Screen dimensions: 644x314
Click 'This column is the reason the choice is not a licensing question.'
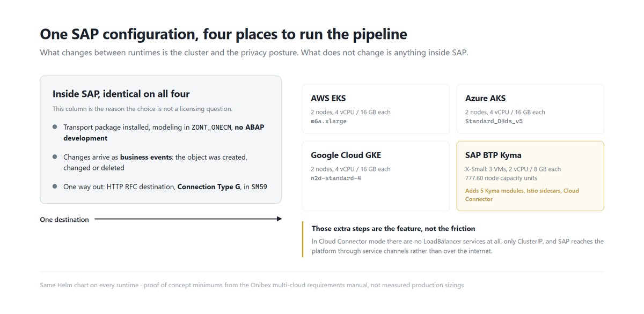click(x=142, y=109)
